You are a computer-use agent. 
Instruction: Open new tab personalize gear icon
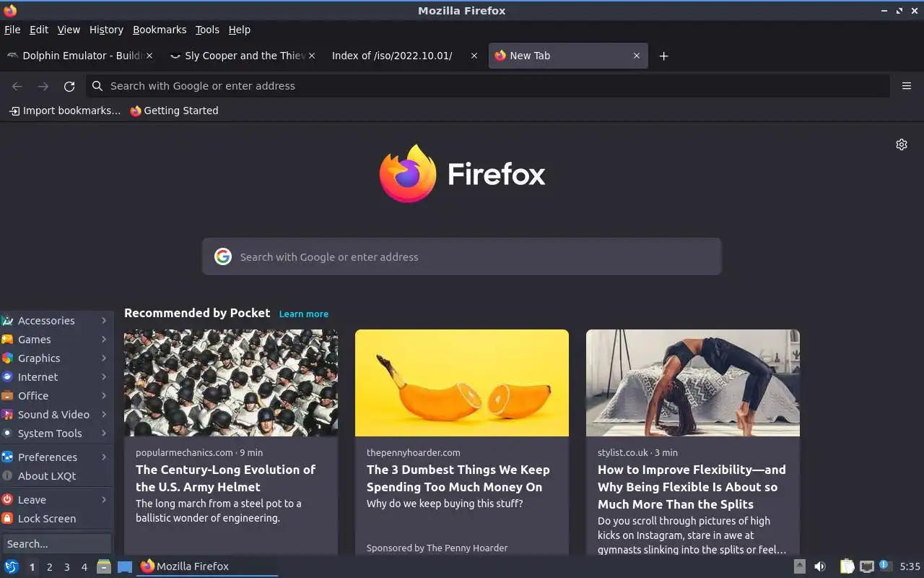(902, 144)
